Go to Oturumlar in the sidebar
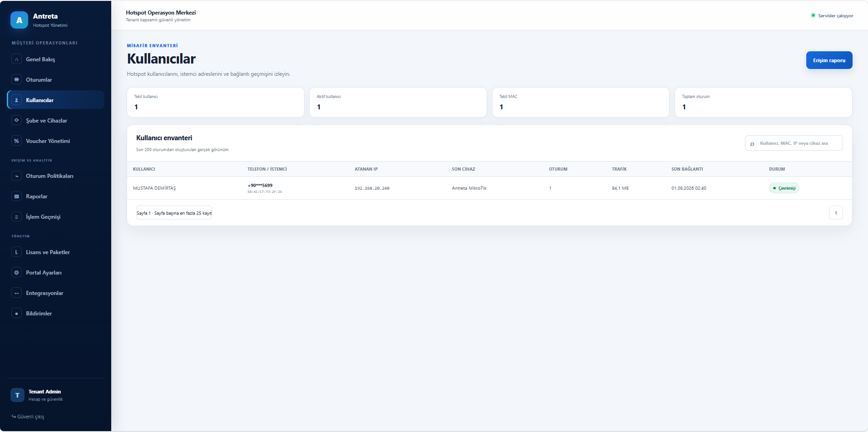This screenshot has width=868, height=432. pyautogui.click(x=55, y=80)
